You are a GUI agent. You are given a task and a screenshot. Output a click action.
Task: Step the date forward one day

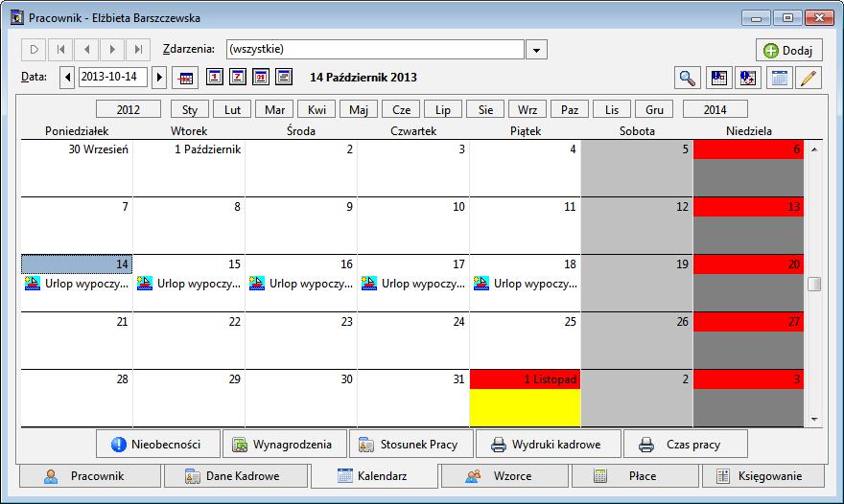[x=159, y=78]
